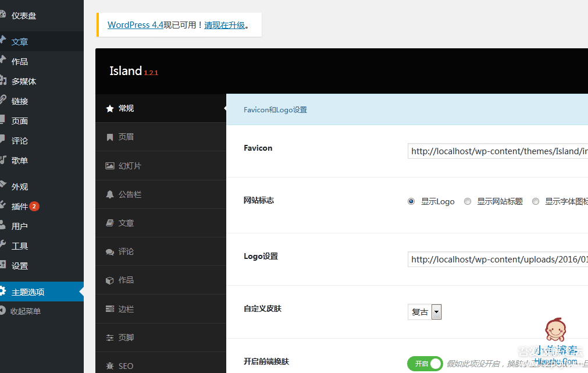Expand the 设置 menu in the sidebar
This screenshot has width=588, height=373.
[x=19, y=265]
